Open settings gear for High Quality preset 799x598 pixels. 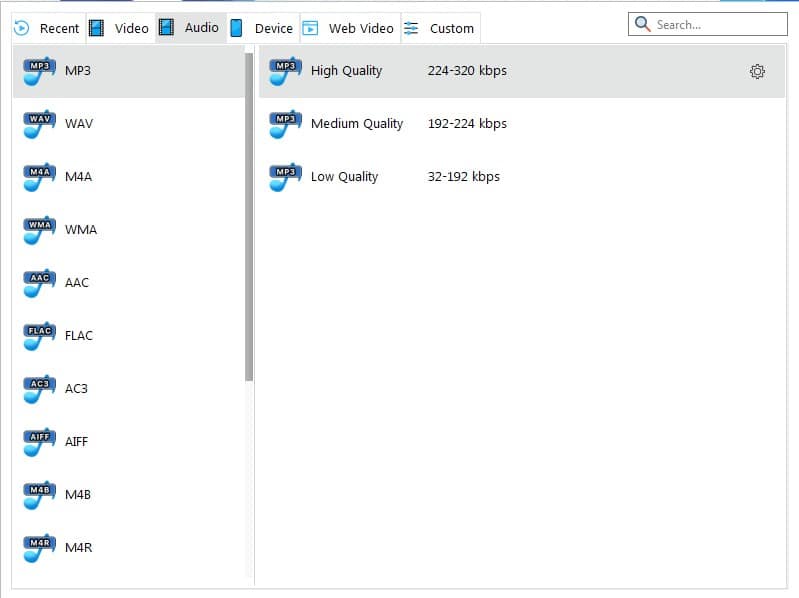pyautogui.click(x=757, y=72)
